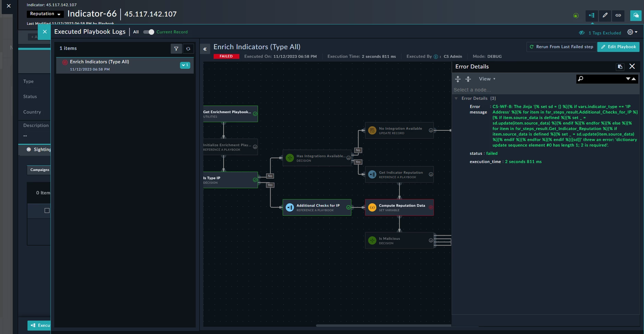Expand all nodes icon in Error Details

[x=458, y=79]
